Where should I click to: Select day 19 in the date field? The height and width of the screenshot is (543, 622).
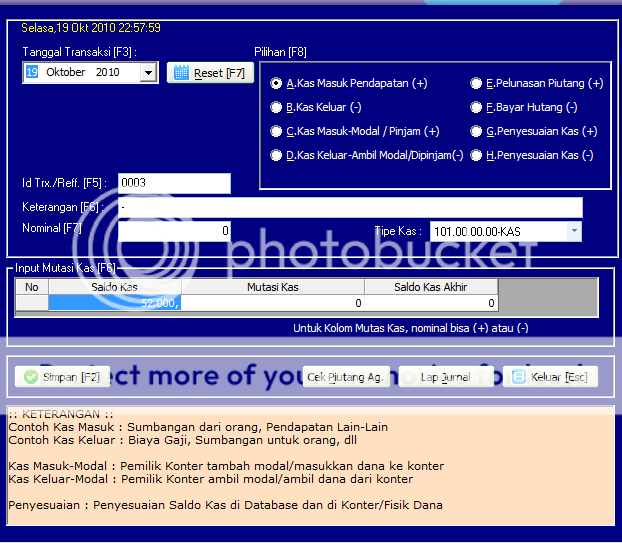(32, 72)
